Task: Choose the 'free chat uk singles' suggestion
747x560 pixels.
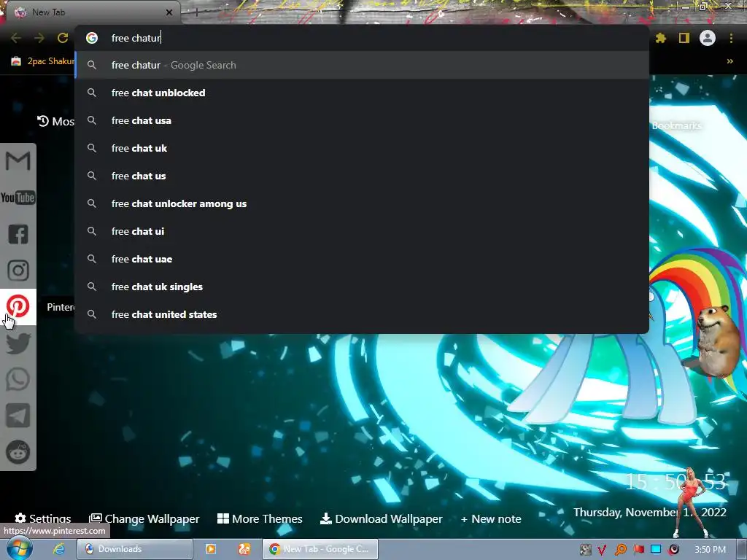Action: point(362,287)
